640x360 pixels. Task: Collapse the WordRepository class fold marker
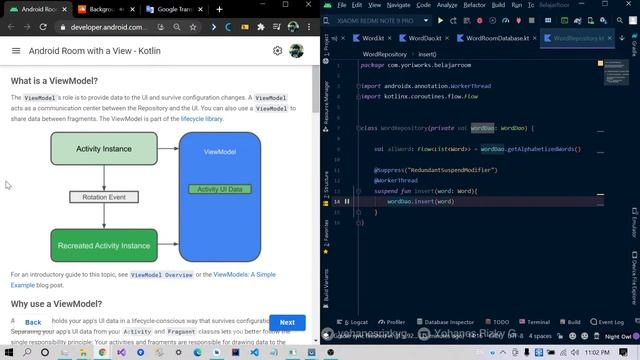(358, 128)
